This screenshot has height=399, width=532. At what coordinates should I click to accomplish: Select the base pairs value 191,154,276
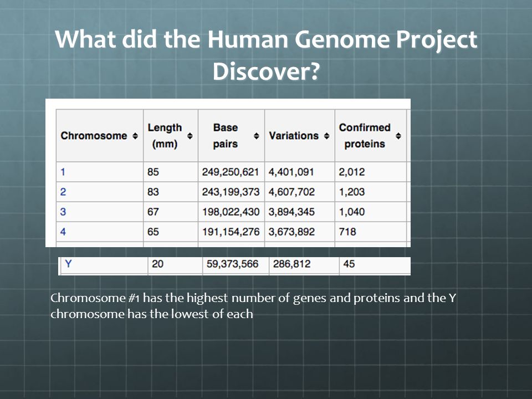pos(231,232)
